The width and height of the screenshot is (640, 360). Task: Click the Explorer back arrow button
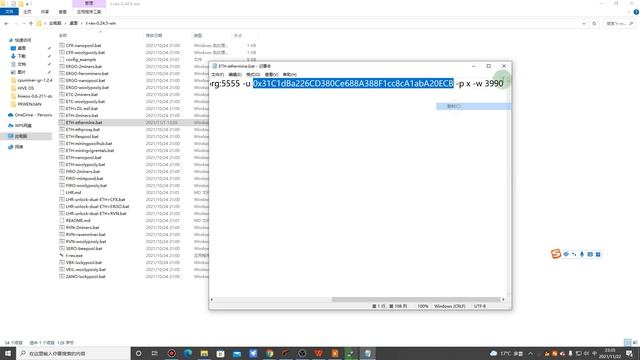(x=6, y=23)
